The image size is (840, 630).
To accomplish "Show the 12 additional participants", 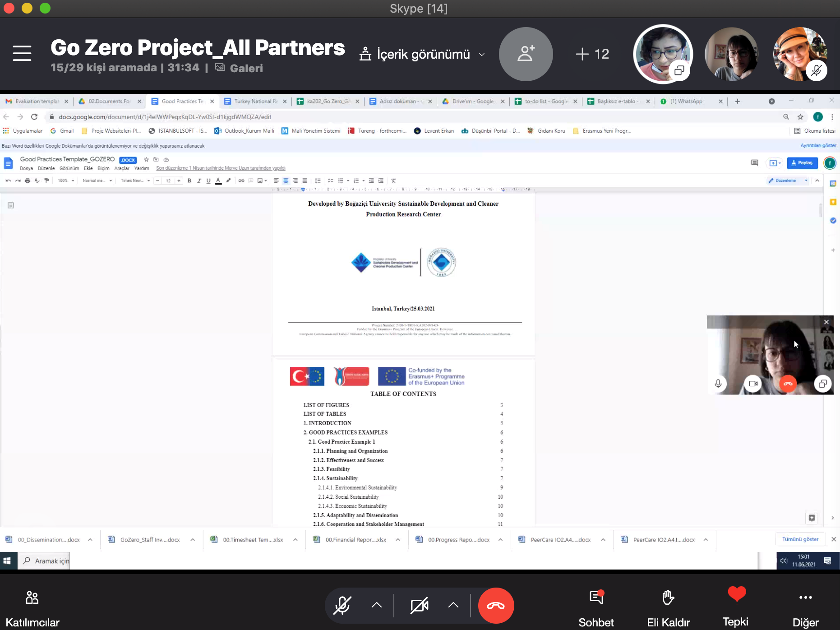I will [592, 54].
